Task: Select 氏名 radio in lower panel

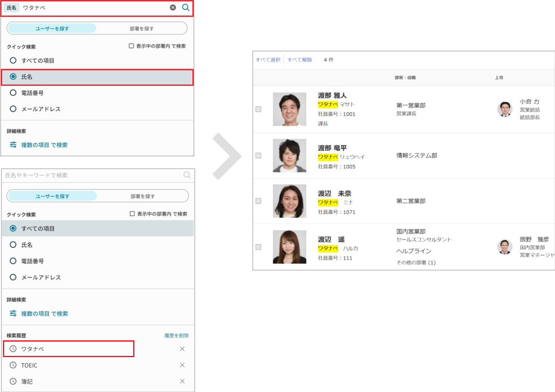Action: tap(13, 245)
